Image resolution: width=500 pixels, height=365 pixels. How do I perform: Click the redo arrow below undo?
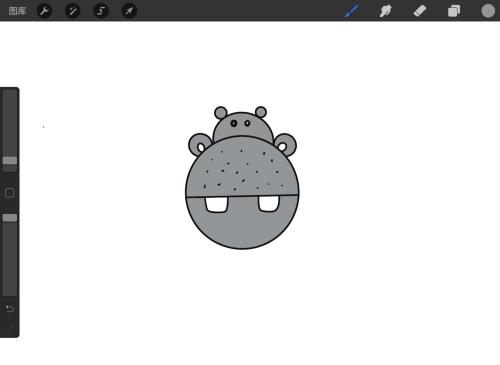(x=11, y=327)
